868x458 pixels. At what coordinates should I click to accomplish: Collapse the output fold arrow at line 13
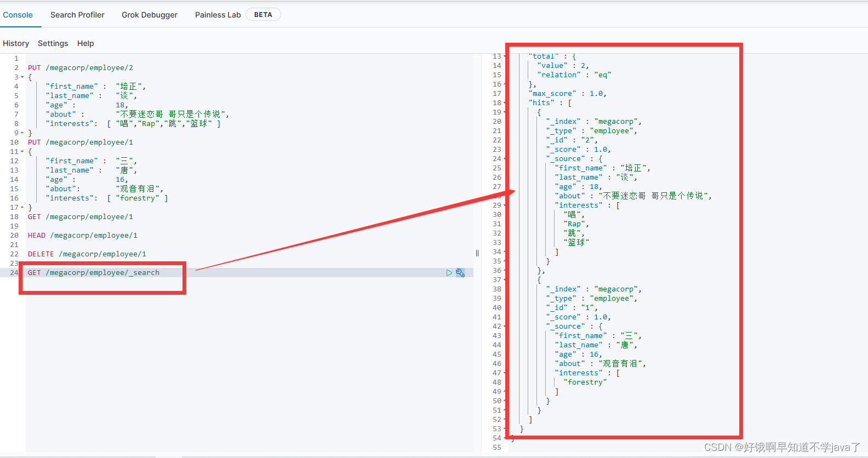505,56
